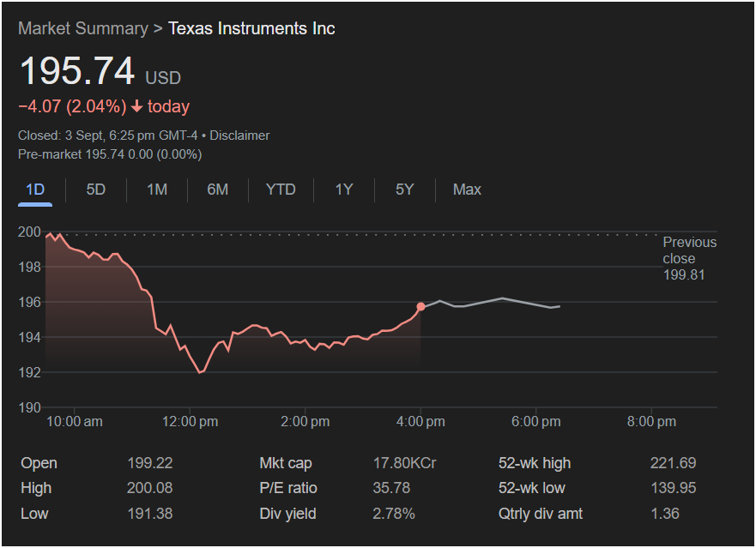Click the Texas Instruments Inc title

[251, 28]
